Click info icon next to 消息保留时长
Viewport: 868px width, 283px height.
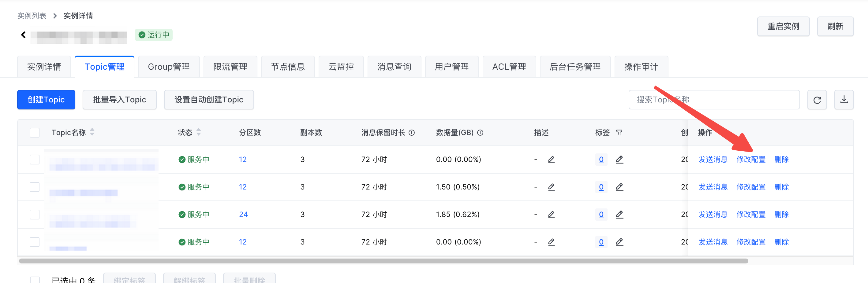click(x=411, y=133)
